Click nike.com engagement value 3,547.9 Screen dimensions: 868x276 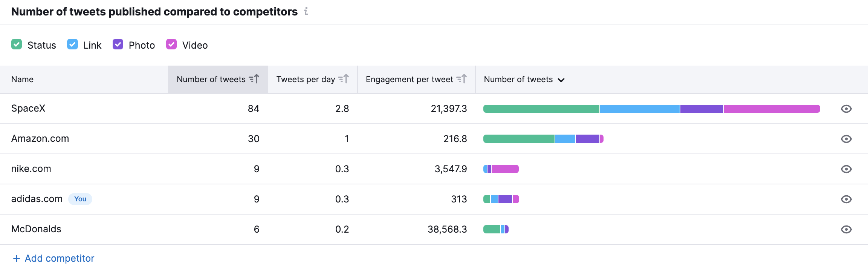451,169
